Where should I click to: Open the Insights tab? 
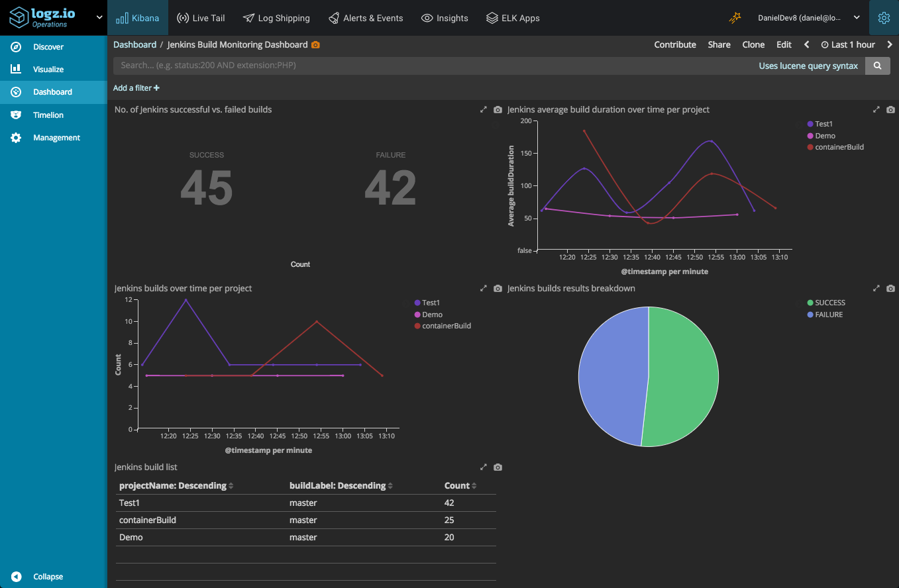(445, 18)
